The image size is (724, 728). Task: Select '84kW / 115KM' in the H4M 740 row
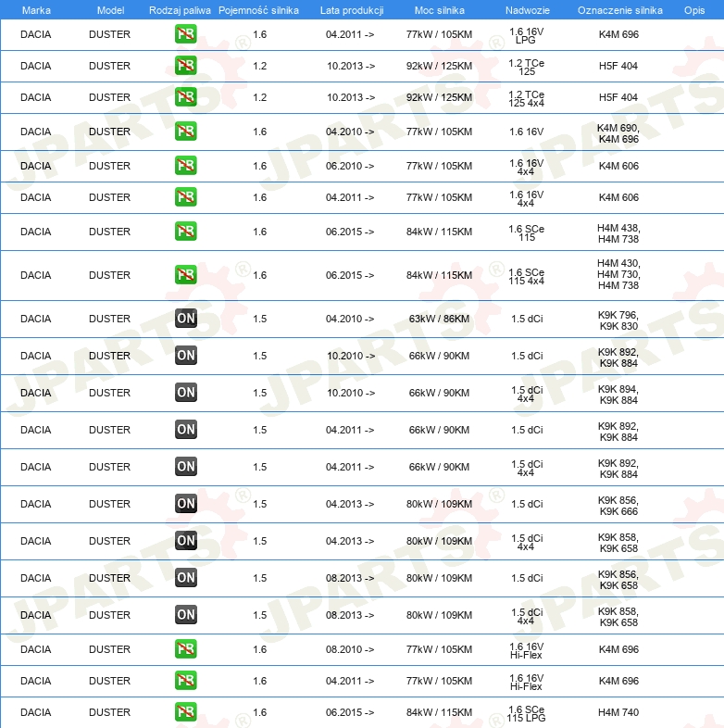(x=439, y=712)
